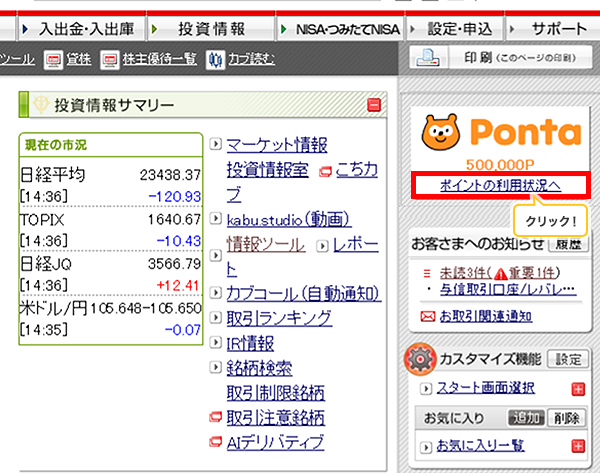Open the IR情報 link
The height and width of the screenshot is (473, 600).
point(250,343)
